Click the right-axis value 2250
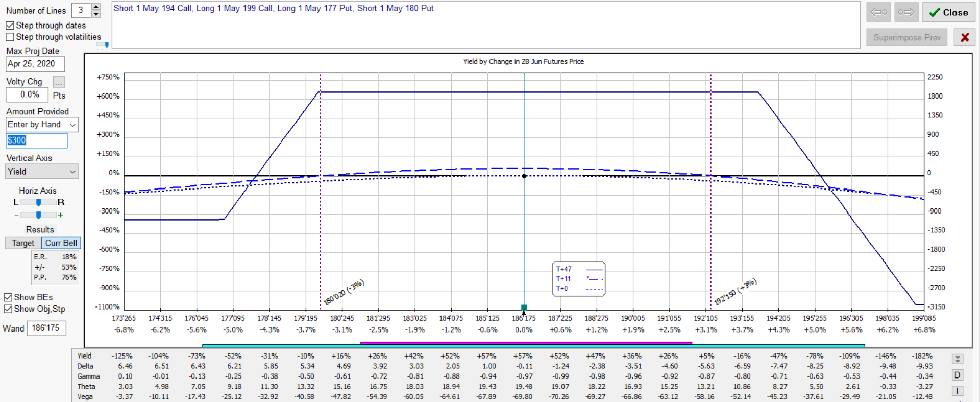Screen dimensions: 980x402 tap(935, 77)
